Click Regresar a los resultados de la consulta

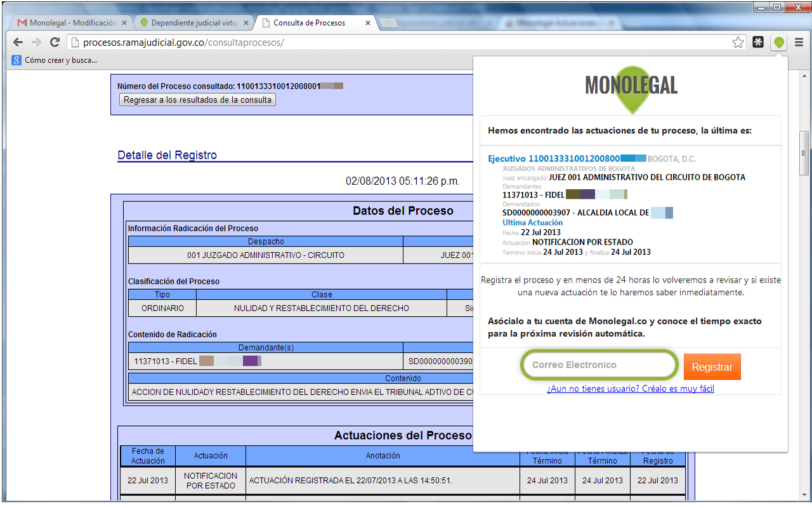click(x=197, y=100)
